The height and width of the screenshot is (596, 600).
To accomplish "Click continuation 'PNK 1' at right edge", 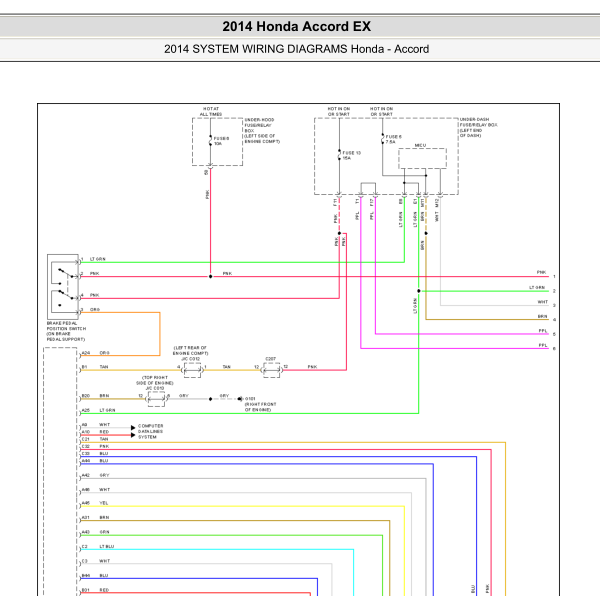I will pyautogui.click(x=546, y=274).
